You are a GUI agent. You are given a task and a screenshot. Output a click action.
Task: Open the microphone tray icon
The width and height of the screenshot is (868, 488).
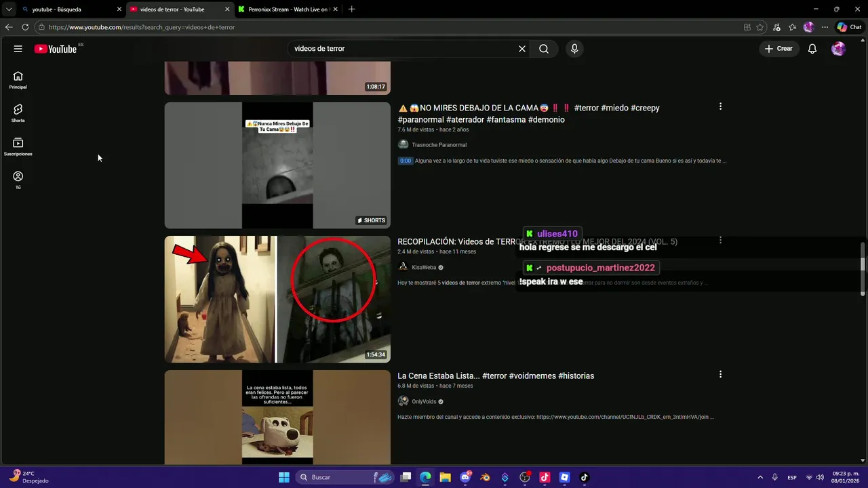click(x=775, y=477)
